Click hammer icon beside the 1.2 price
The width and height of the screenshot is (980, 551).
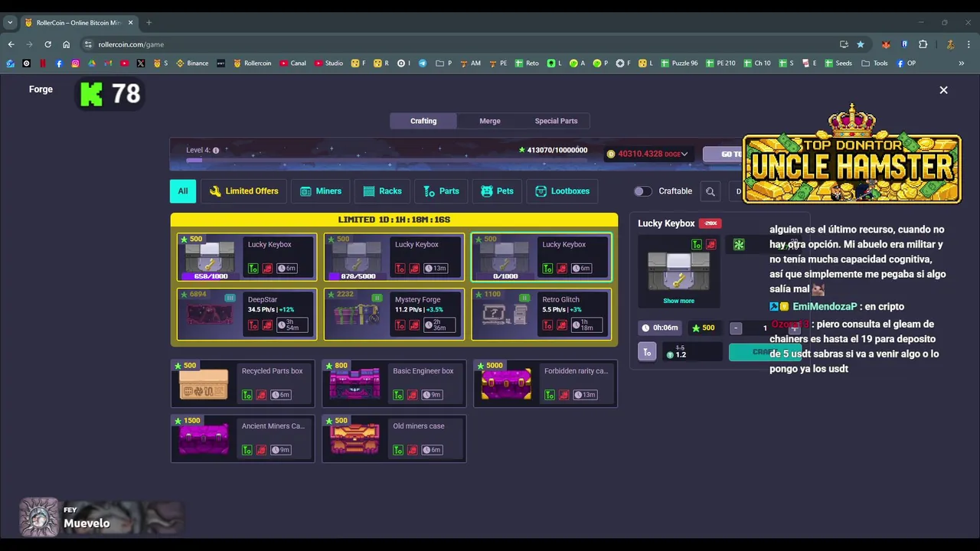tap(647, 352)
